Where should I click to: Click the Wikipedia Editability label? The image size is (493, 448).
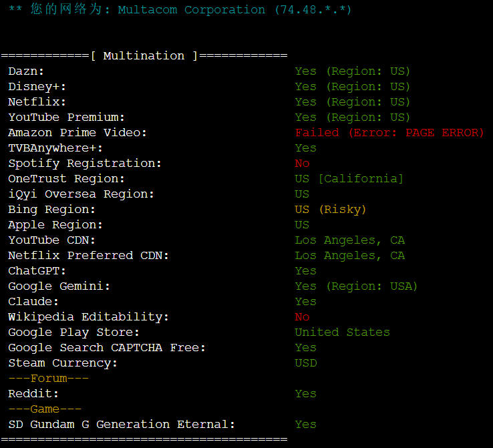pos(88,316)
